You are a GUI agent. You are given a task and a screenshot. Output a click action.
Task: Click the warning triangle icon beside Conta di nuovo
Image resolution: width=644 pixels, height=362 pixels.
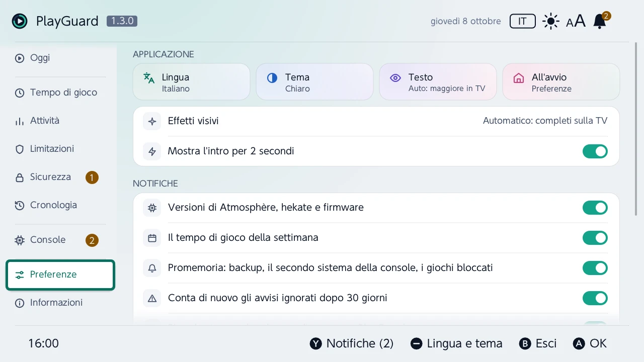[152, 298]
